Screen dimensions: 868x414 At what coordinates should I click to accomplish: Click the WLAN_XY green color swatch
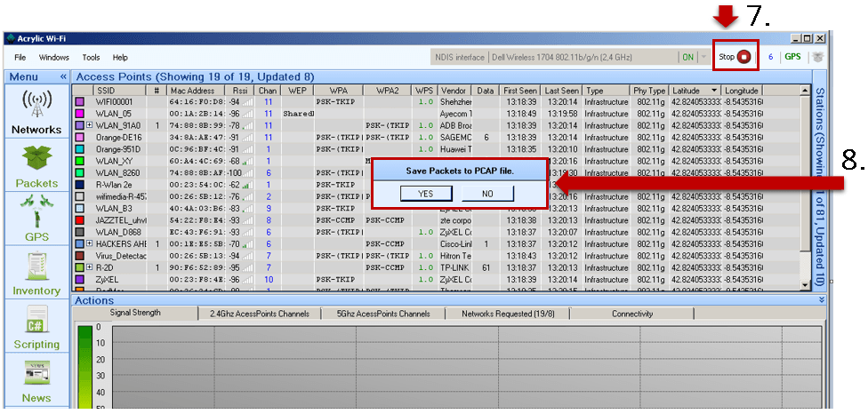tap(79, 162)
